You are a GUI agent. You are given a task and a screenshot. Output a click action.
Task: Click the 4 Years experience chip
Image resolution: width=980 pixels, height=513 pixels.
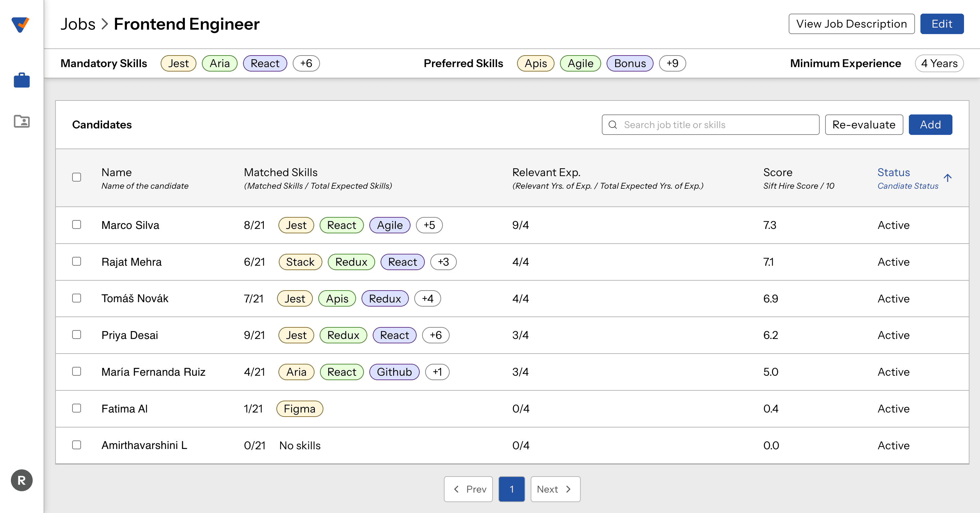pos(939,63)
